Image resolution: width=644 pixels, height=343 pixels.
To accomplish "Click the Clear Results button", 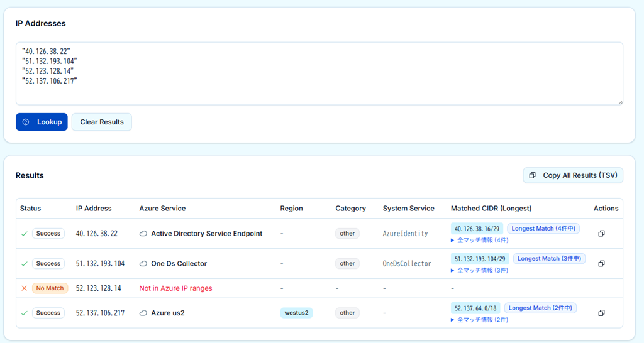I will click(102, 122).
